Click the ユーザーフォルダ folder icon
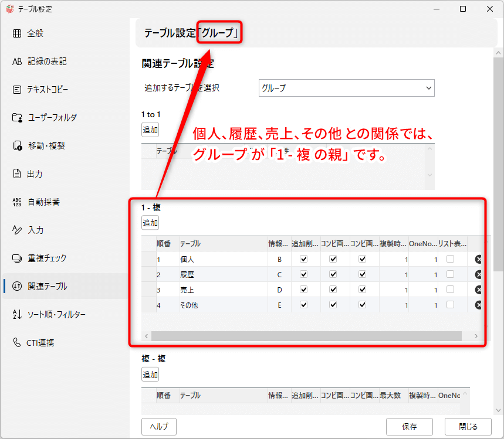The width and height of the screenshot is (504, 439). [17, 118]
